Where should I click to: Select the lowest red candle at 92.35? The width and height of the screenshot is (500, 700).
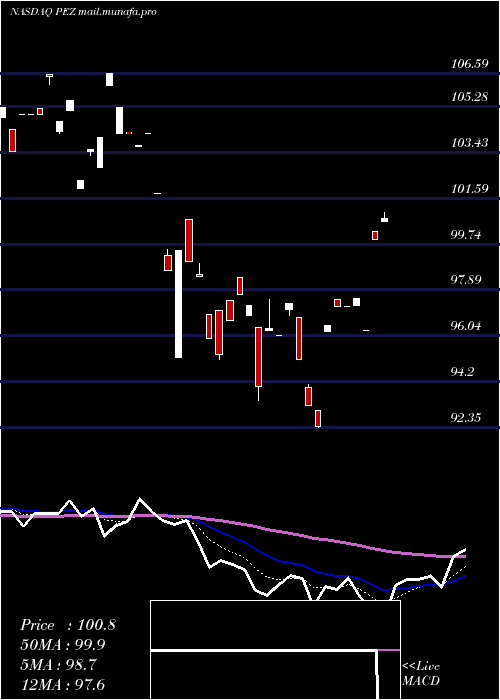(318, 419)
